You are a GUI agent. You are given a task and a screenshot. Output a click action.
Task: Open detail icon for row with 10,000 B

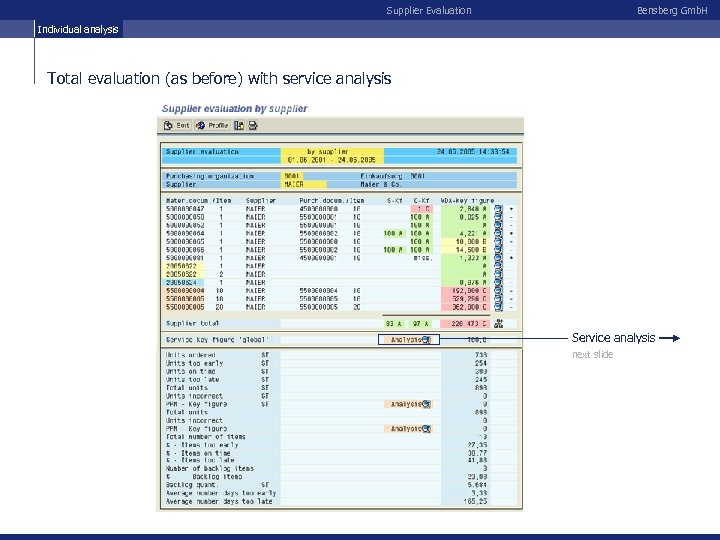[498, 242]
